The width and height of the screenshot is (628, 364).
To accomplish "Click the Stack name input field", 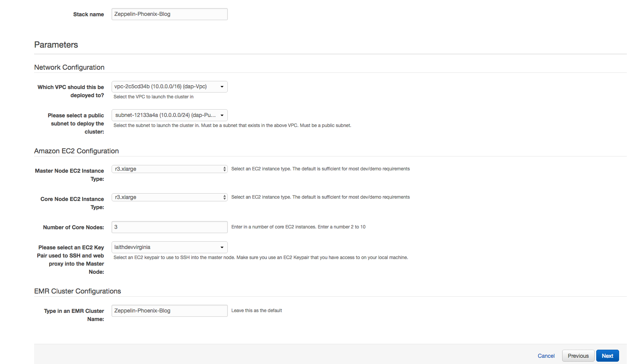I will 169,14.
